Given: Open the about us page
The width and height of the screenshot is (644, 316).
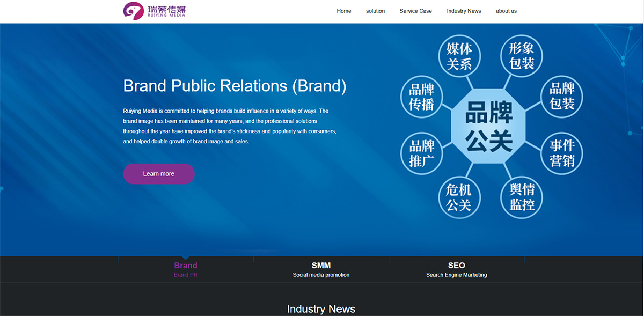Looking at the screenshot, I should 506,11.
